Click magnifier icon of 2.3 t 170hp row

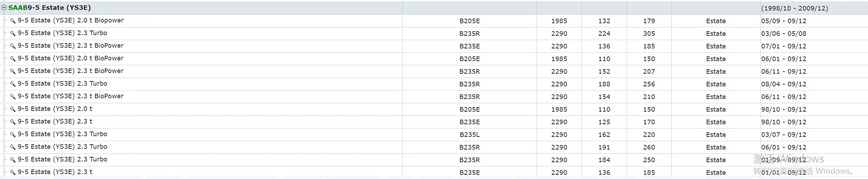(x=13, y=122)
